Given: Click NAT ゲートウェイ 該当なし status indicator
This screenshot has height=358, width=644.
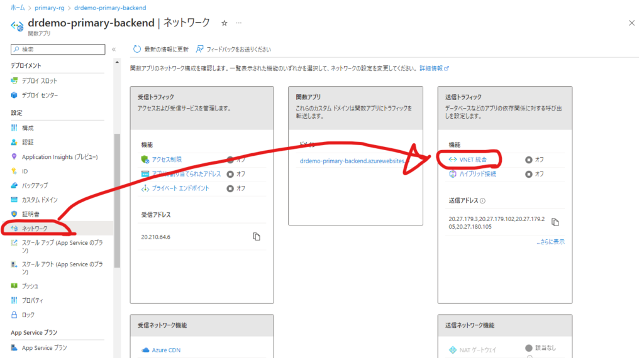Looking at the screenshot, I should pos(540,348).
